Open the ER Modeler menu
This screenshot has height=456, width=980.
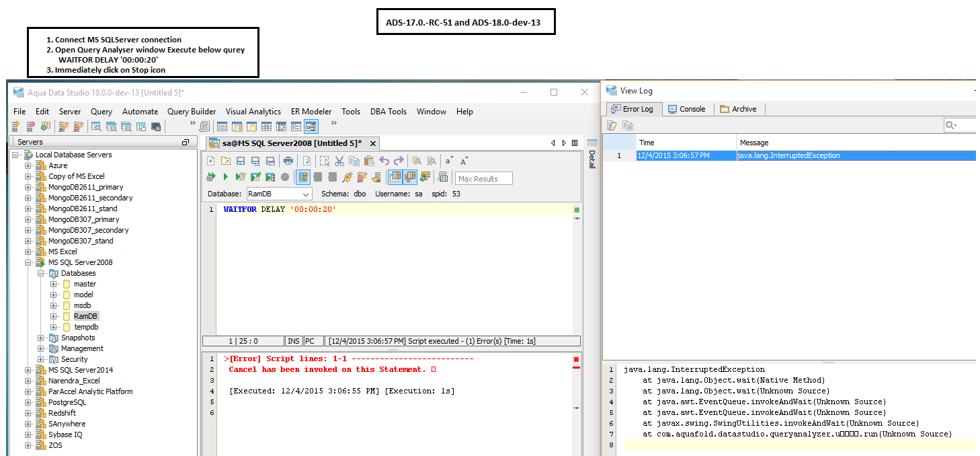click(311, 112)
